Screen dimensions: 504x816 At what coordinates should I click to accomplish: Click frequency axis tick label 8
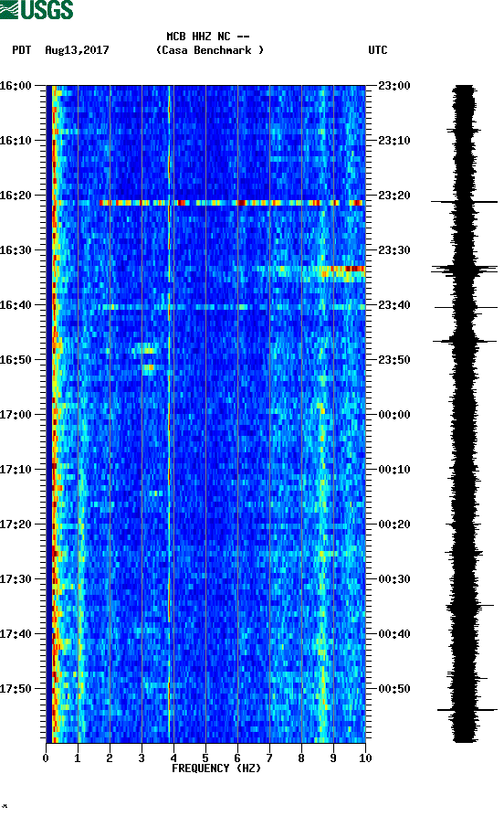(x=301, y=758)
